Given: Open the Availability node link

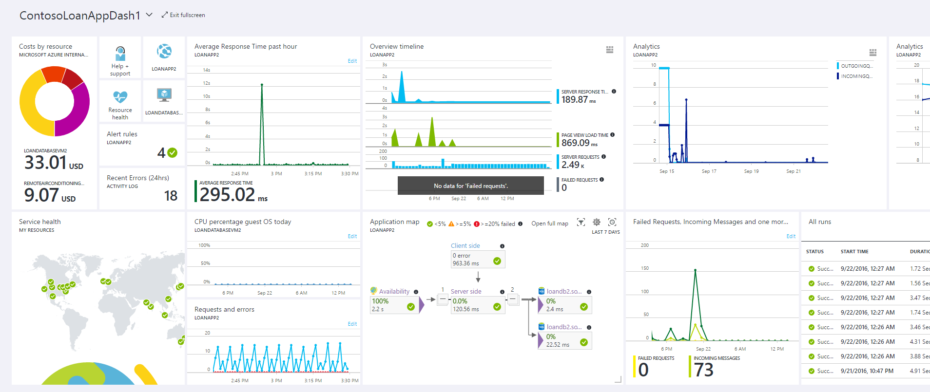Looking at the screenshot, I should coord(395,292).
